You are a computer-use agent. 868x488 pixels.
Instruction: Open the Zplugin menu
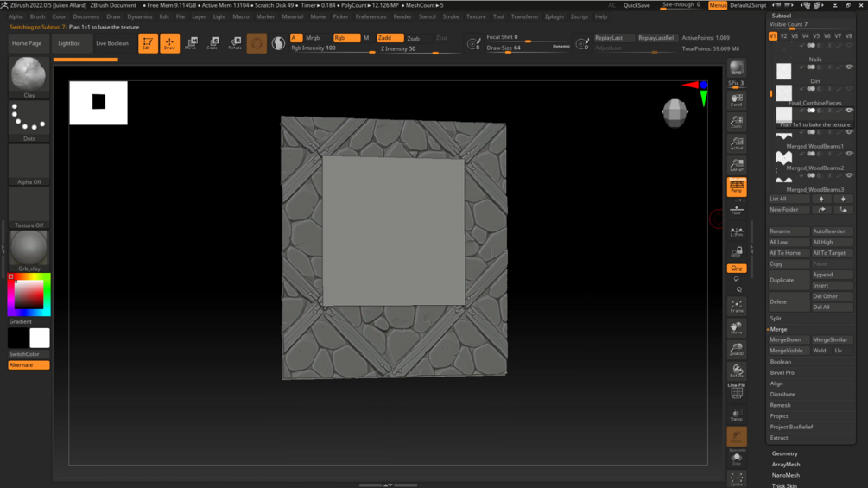pyautogui.click(x=554, y=16)
